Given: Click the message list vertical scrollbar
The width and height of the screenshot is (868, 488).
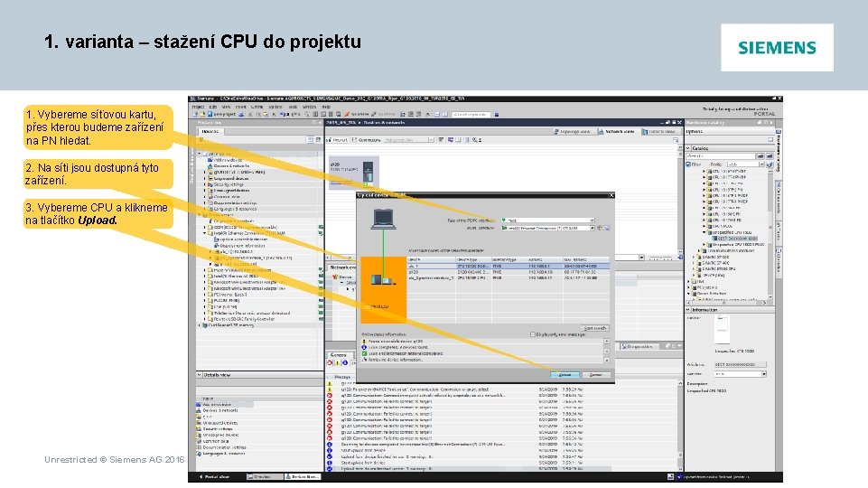Looking at the screenshot, I should click(x=680, y=425).
